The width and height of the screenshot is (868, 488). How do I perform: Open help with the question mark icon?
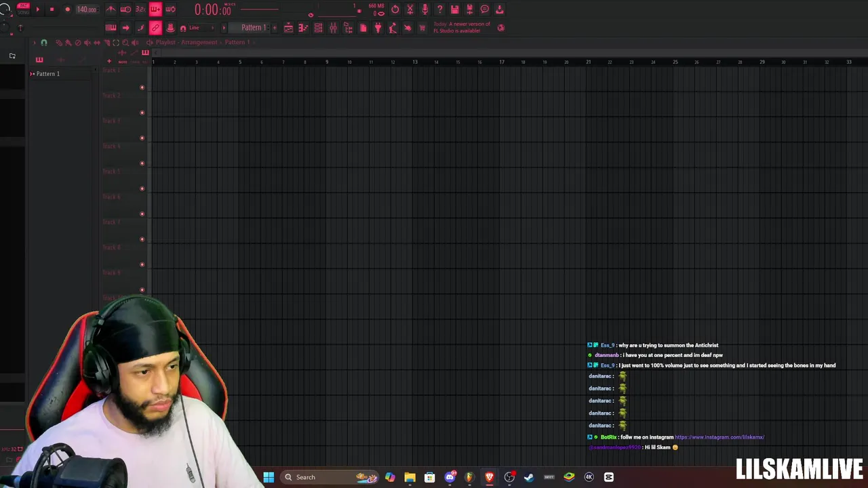pos(439,9)
